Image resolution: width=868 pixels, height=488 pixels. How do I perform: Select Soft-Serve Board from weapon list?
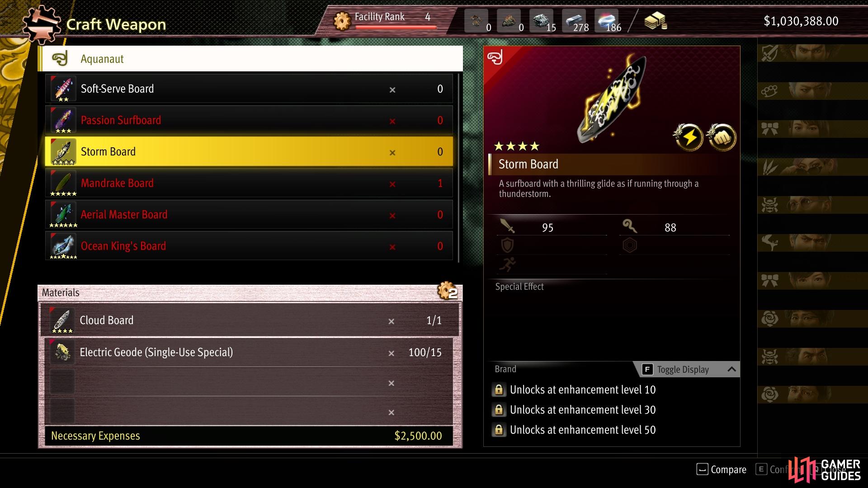coord(249,89)
